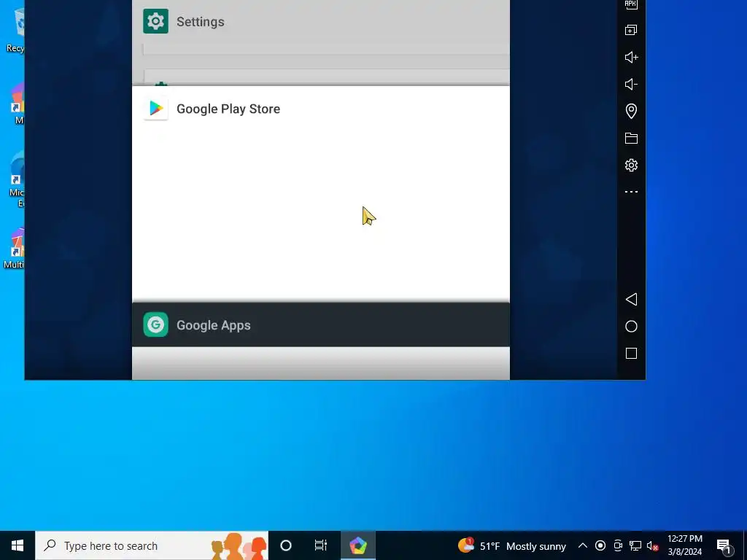Click the muted speaker tray icon
Image resolution: width=747 pixels, height=560 pixels.
[652, 546]
